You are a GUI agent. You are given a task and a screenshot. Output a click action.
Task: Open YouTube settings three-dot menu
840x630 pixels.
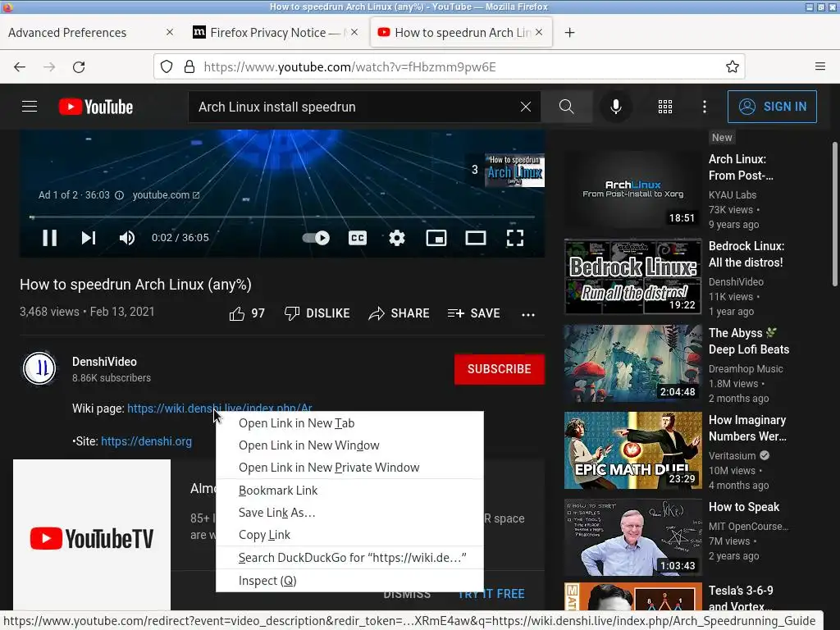705,107
